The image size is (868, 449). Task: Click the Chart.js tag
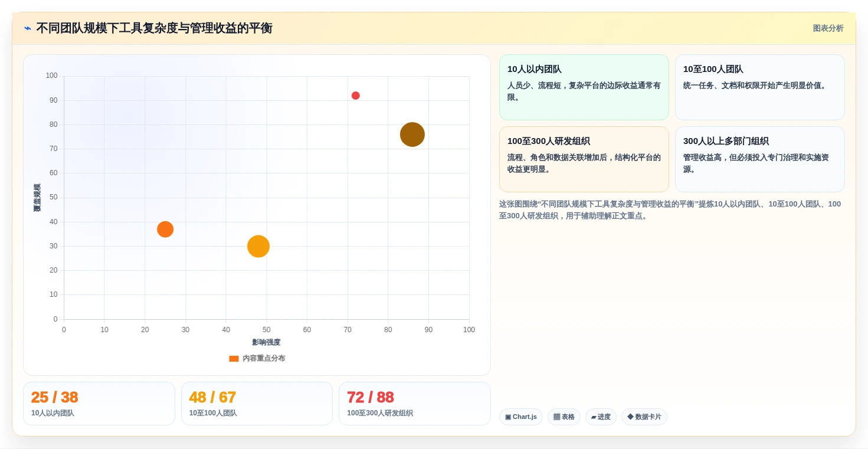pyautogui.click(x=521, y=417)
